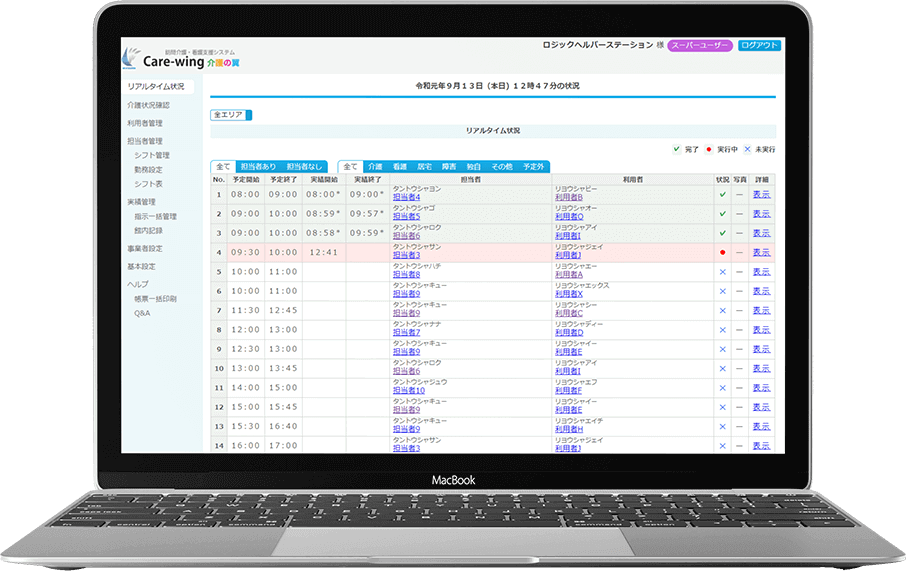
Task: Open シフト管理 under 担当者管理
Action: point(152,155)
